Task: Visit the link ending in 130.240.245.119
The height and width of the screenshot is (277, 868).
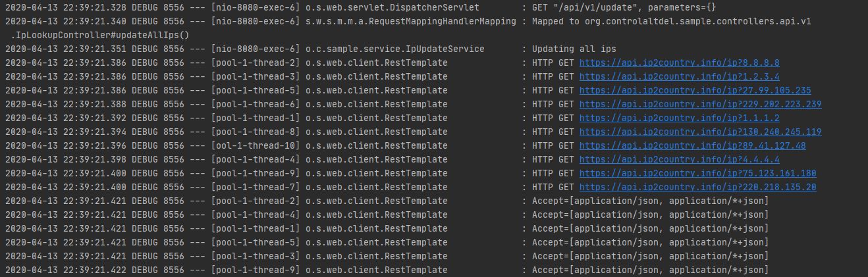Action: click(700, 132)
